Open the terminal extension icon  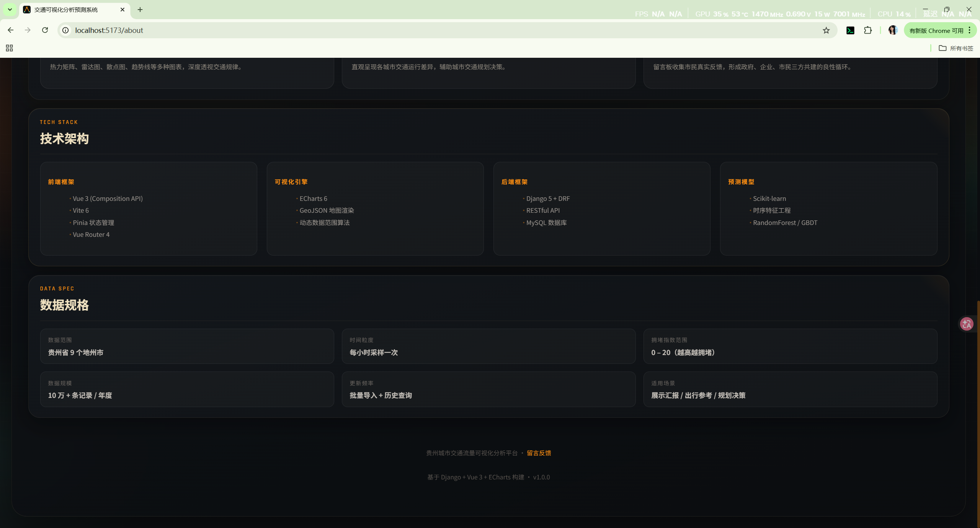[850, 31]
